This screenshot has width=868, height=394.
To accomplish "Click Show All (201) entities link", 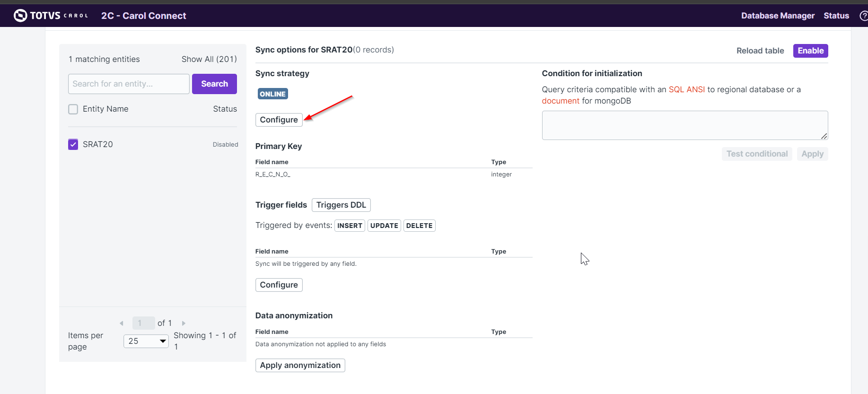I will tap(209, 59).
